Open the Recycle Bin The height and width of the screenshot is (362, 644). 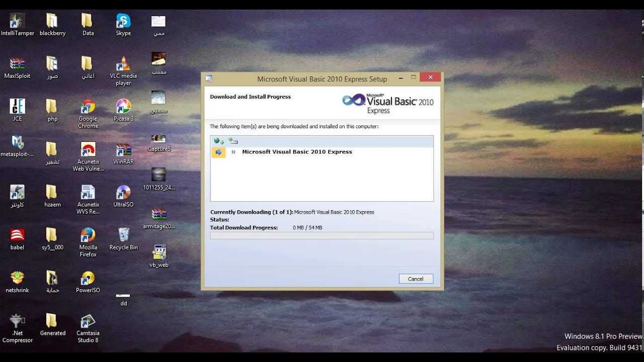tap(123, 235)
